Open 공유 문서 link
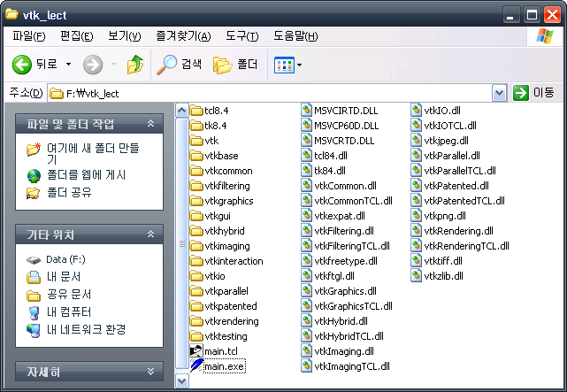 coord(69,295)
